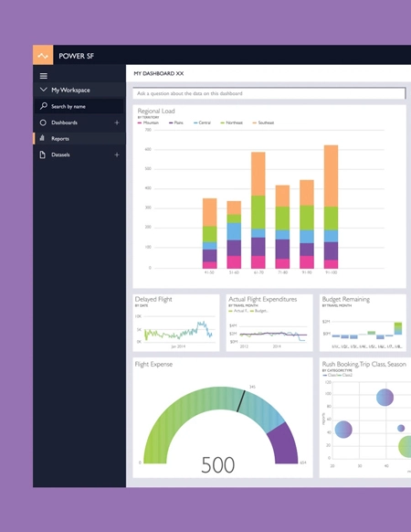Viewport: 411px width, 532px height.
Task: Open the Actual Flight Expenditures tile
Action: (269, 323)
